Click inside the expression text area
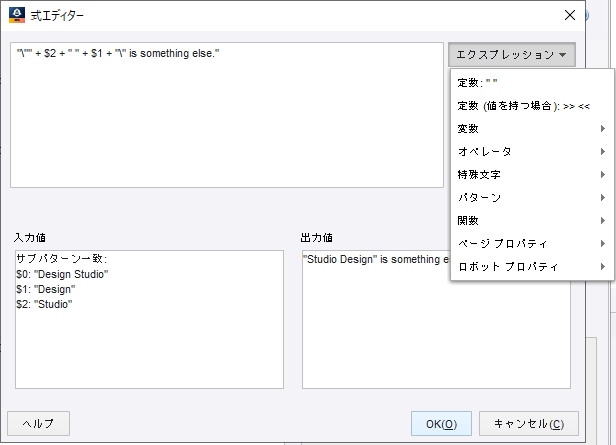Screen dimensions: 616x445 coord(227,115)
